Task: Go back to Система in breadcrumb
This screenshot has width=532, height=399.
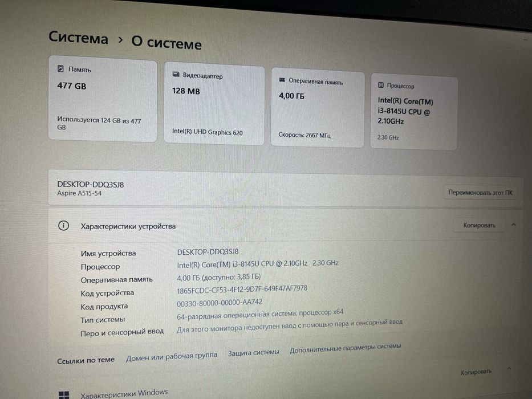Action: pos(78,37)
